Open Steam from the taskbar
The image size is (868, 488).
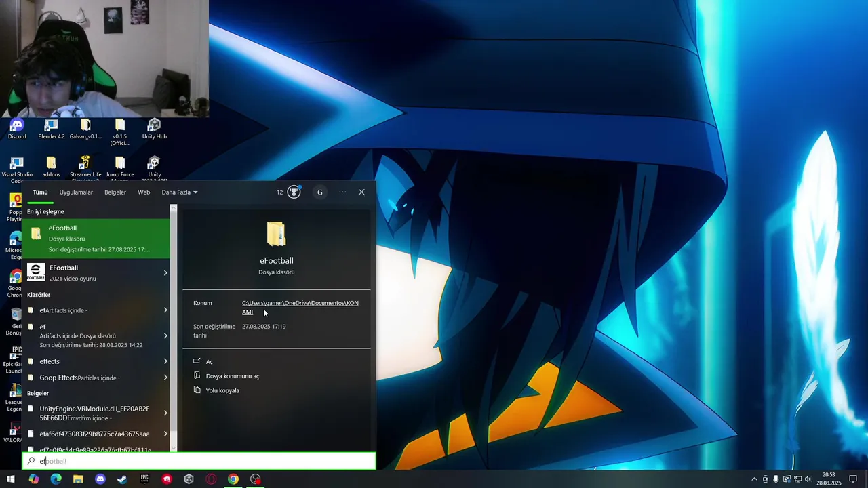click(122, 479)
